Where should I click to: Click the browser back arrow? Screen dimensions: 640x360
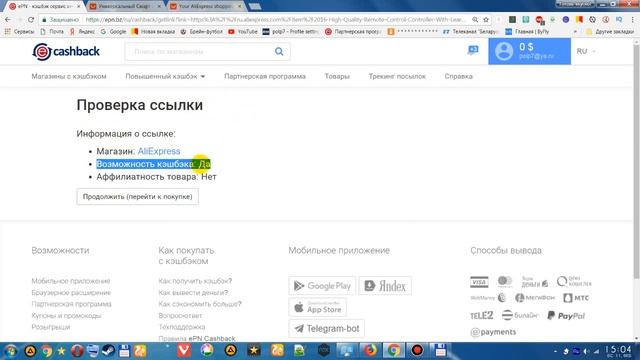click(8, 20)
